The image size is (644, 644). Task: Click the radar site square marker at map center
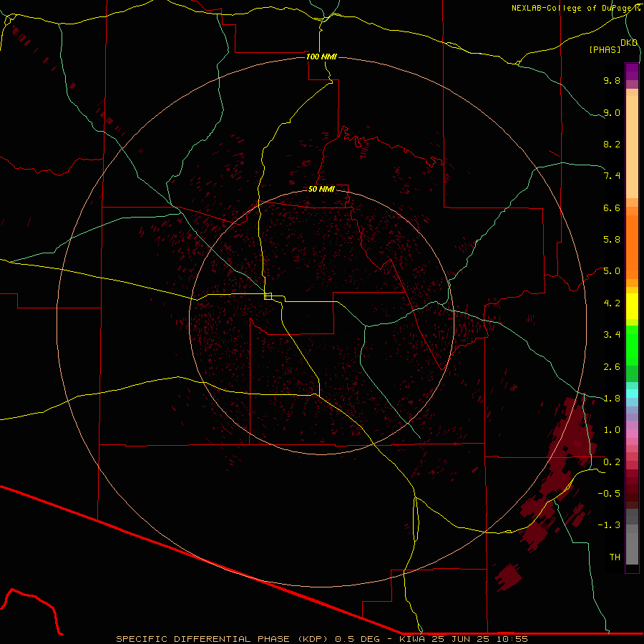pyautogui.click(x=268, y=296)
